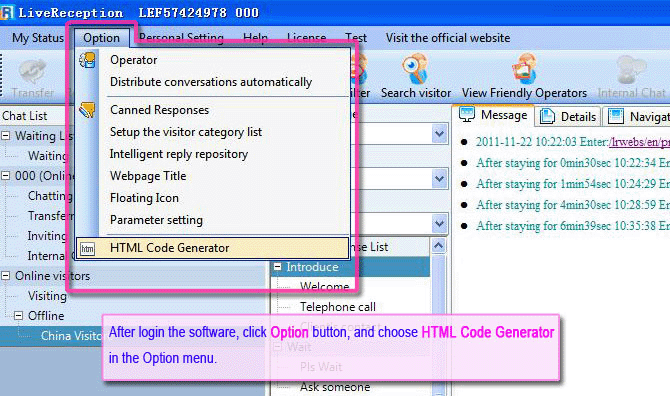The height and width of the screenshot is (396, 670).
Task: Click the 'After staying for 1min54sec' message
Action: 573,184
